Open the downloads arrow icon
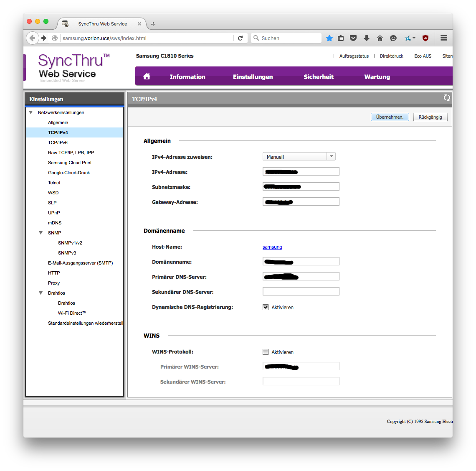The image size is (476, 471). tap(367, 38)
